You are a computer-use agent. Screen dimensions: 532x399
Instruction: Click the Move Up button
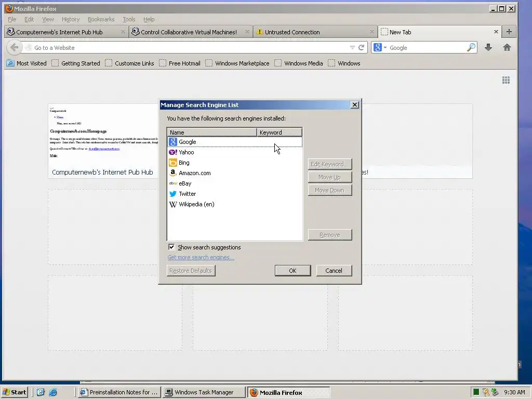tap(330, 177)
